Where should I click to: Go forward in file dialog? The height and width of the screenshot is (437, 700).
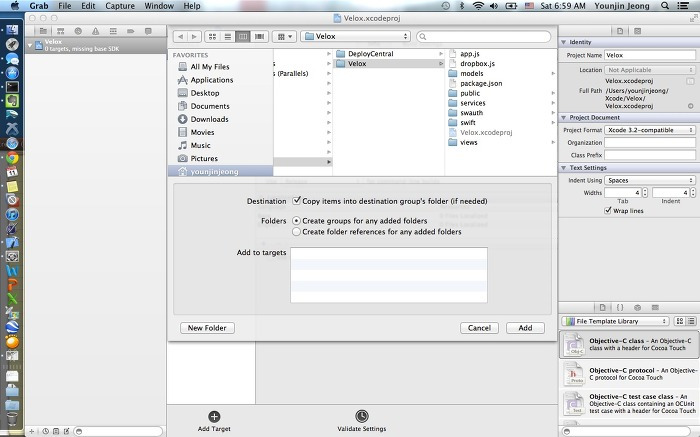pyautogui.click(x=194, y=37)
